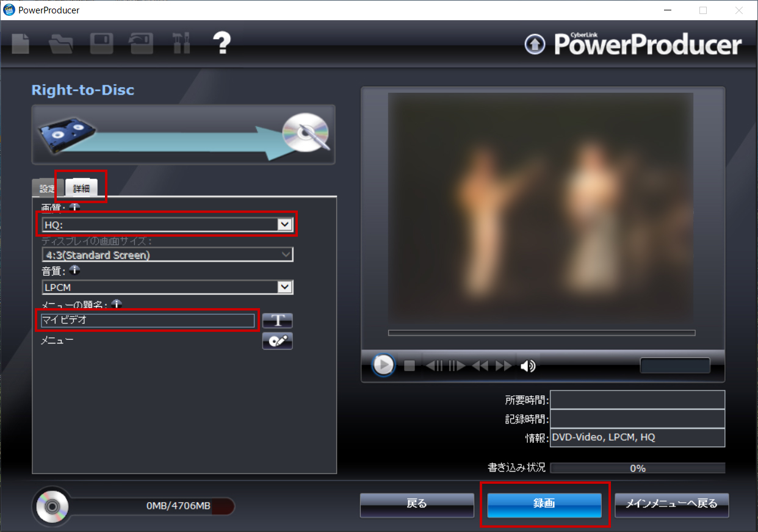
Task: Switch to the 設定 tab
Action: click(48, 189)
